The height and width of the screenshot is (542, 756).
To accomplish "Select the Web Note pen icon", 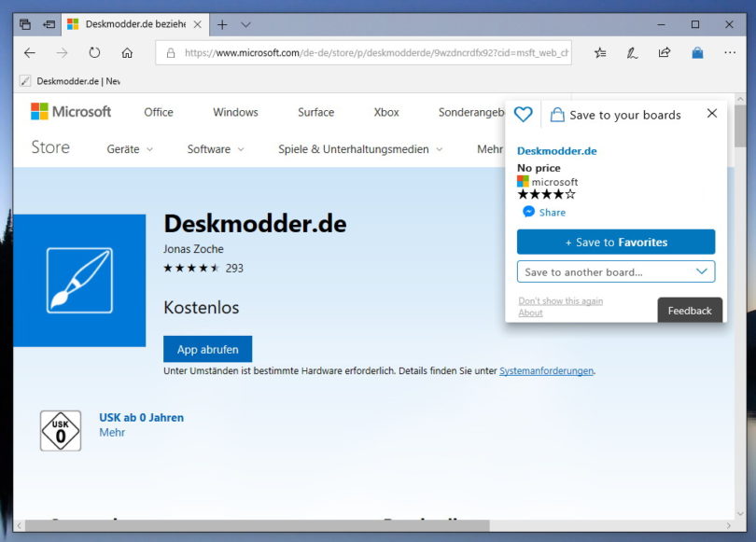I will 633,54.
